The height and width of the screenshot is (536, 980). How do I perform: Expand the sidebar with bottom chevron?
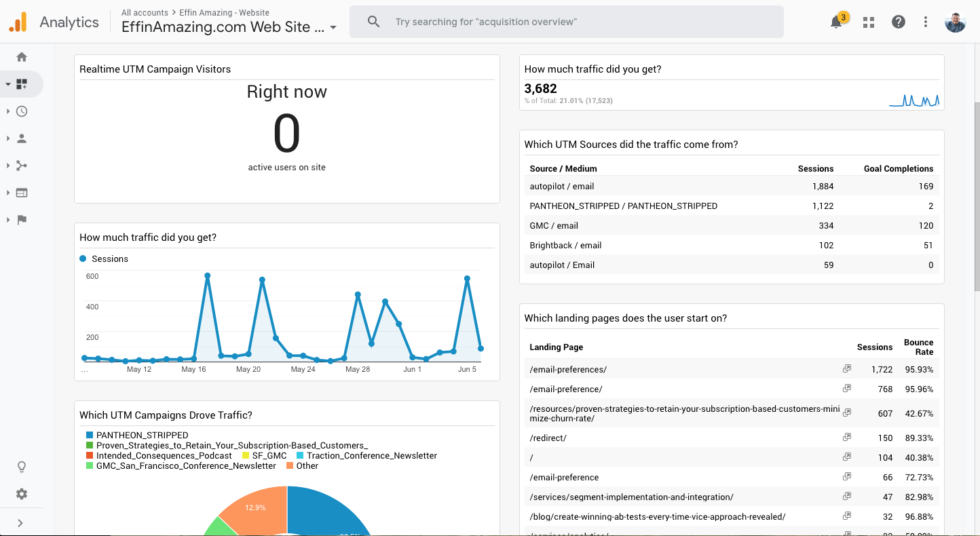point(20,523)
